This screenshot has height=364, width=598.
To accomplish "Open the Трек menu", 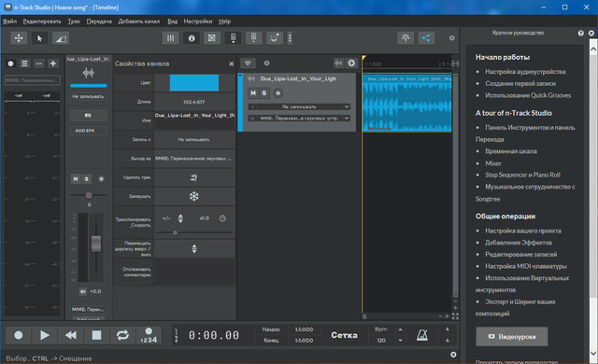I will pos(74,21).
